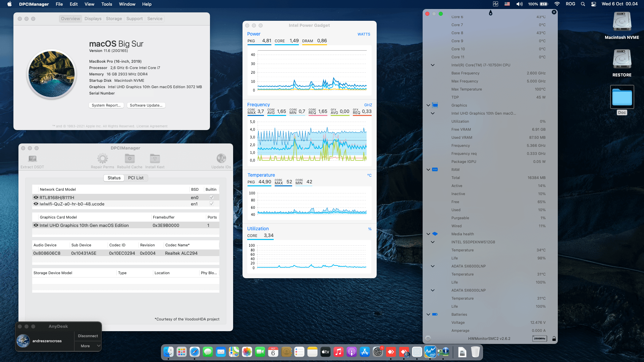Open Control Center in menu bar
This screenshot has height=362, width=644.
[x=594, y=4]
